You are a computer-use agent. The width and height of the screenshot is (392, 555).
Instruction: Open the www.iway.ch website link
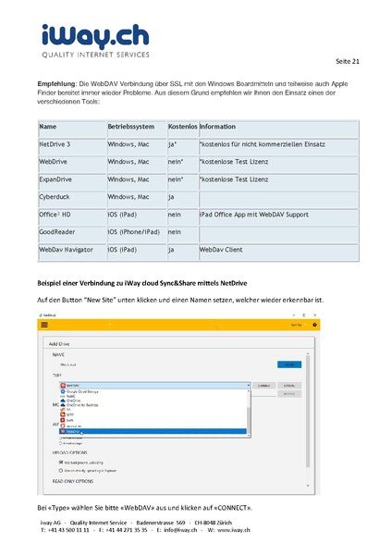click(234, 530)
